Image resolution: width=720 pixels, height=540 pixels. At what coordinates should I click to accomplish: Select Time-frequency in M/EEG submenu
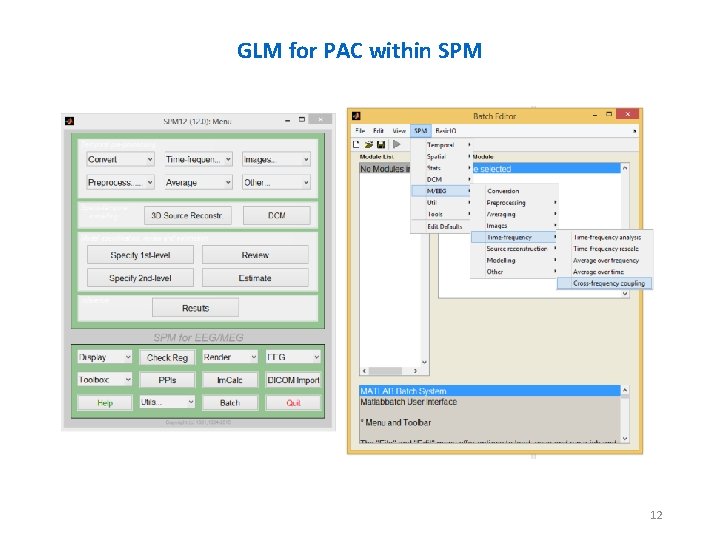(514, 237)
